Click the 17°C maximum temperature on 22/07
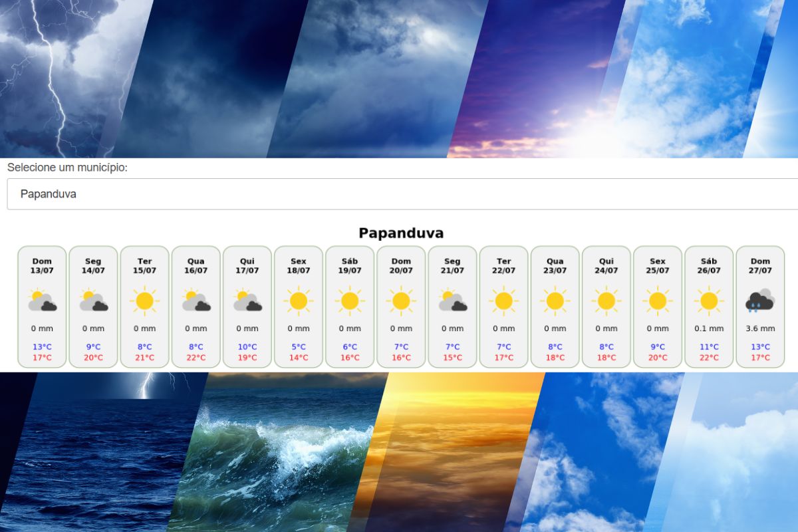Screen dimensions: 798x532 coord(503,358)
